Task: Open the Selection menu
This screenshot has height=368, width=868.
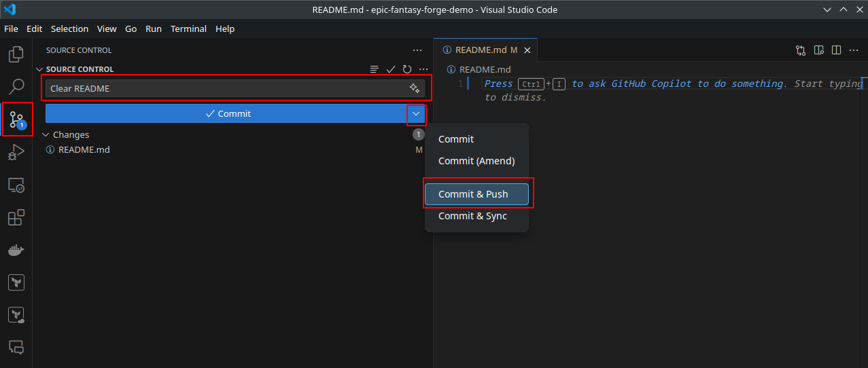Action: click(x=69, y=29)
